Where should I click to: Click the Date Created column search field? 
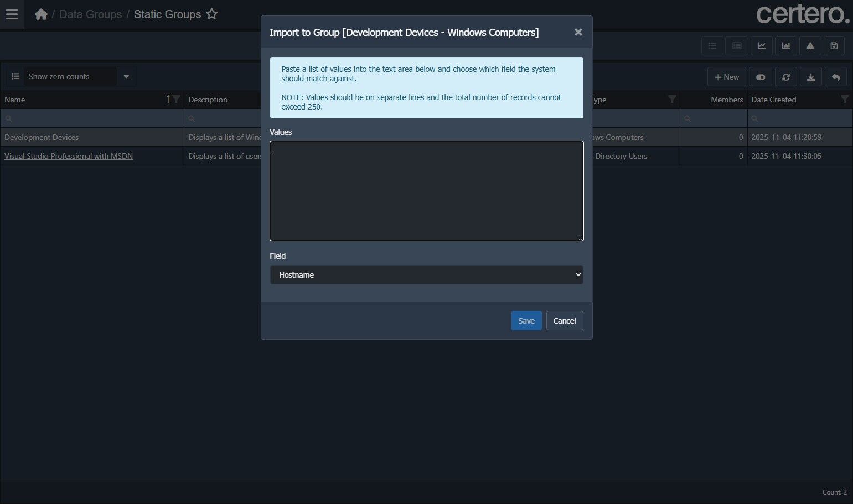click(800, 118)
